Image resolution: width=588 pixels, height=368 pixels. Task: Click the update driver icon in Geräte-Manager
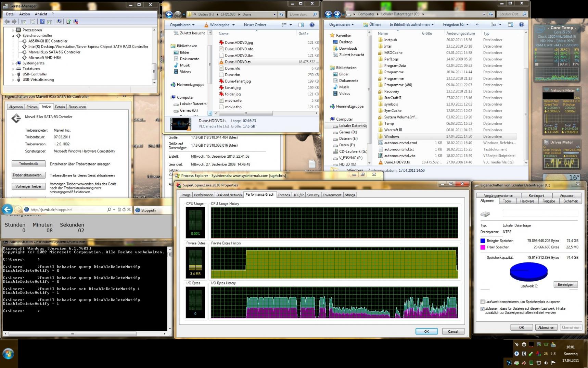pyautogui.click(x=68, y=22)
